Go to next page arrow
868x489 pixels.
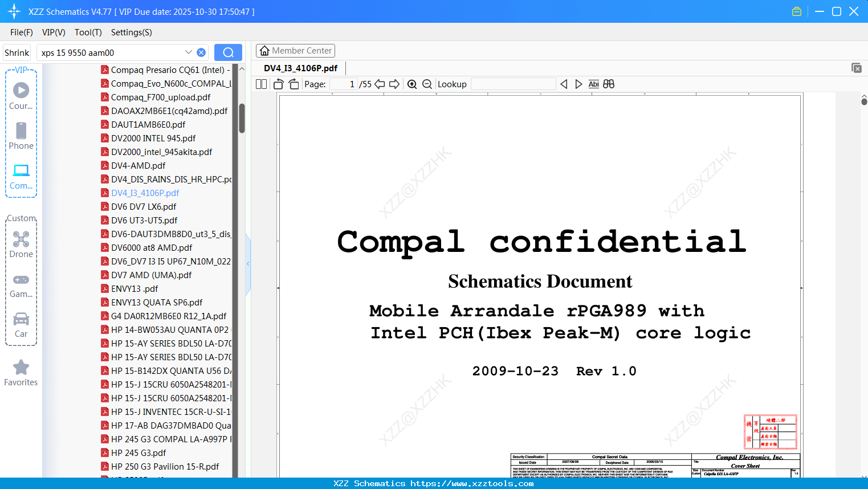[x=394, y=84]
